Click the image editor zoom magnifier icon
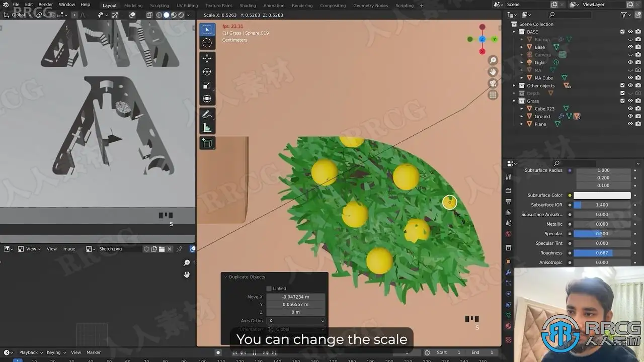This screenshot has width=644, height=362. pyautogui.click(x=187, y=263)
